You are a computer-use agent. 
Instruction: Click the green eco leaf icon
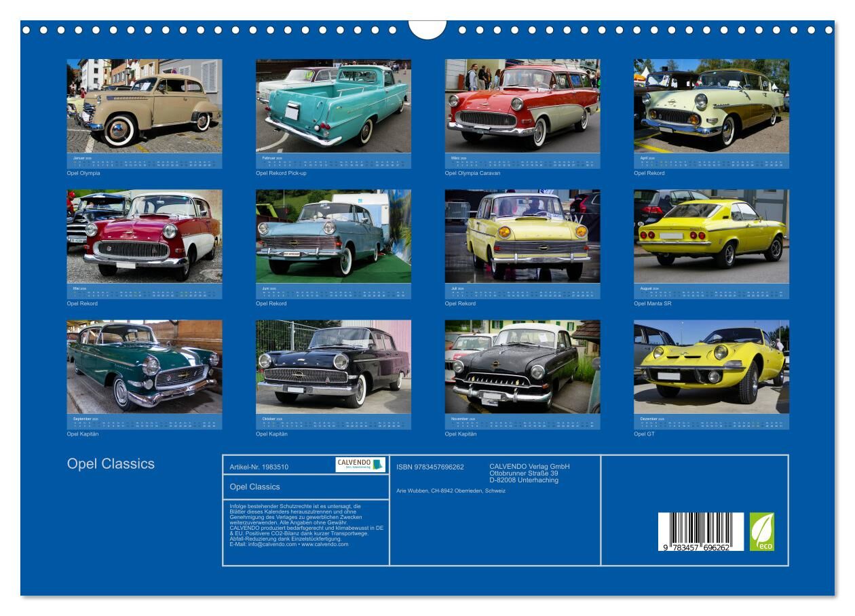tap(761, 531)
